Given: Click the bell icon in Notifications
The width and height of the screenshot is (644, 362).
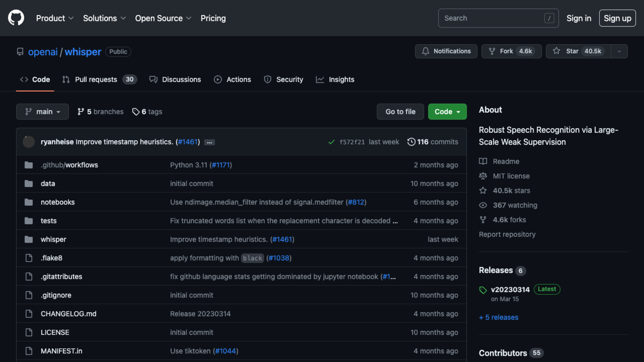Looking at the screenshot, I should click(x=425, y=51).
